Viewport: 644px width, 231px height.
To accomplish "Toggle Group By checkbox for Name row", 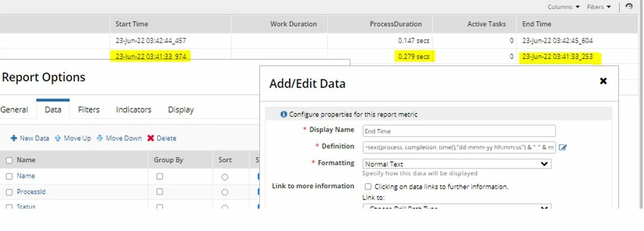I will [159, 177].
